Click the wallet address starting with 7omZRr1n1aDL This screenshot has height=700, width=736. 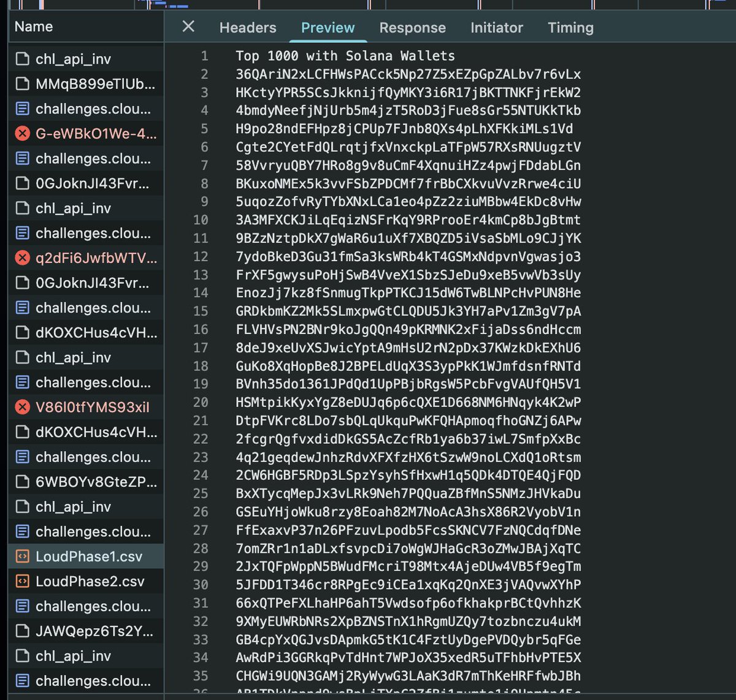[408, 548]
